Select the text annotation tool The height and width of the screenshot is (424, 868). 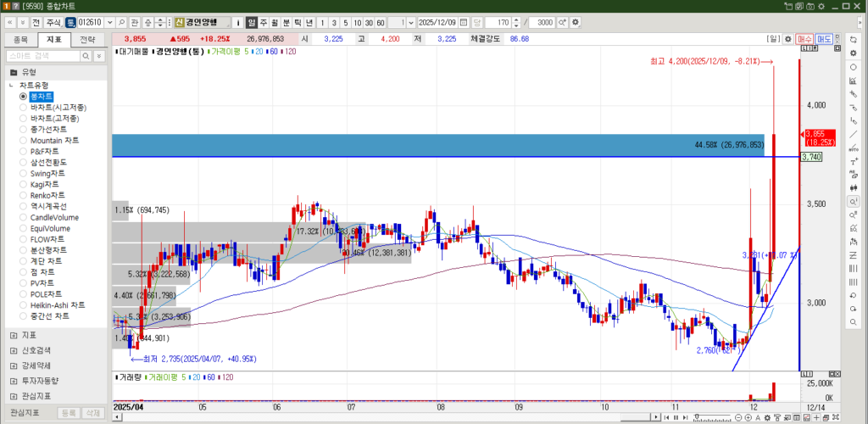pyautogui.click(x=853, y=161)
